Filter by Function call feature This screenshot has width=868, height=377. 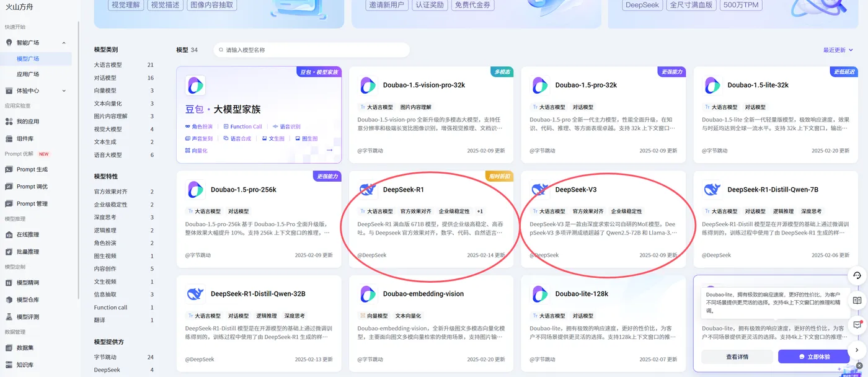pos(110,308)
